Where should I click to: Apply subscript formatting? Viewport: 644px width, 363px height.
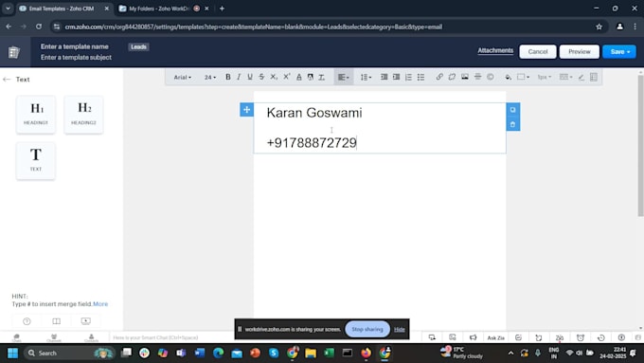[274, 77]
